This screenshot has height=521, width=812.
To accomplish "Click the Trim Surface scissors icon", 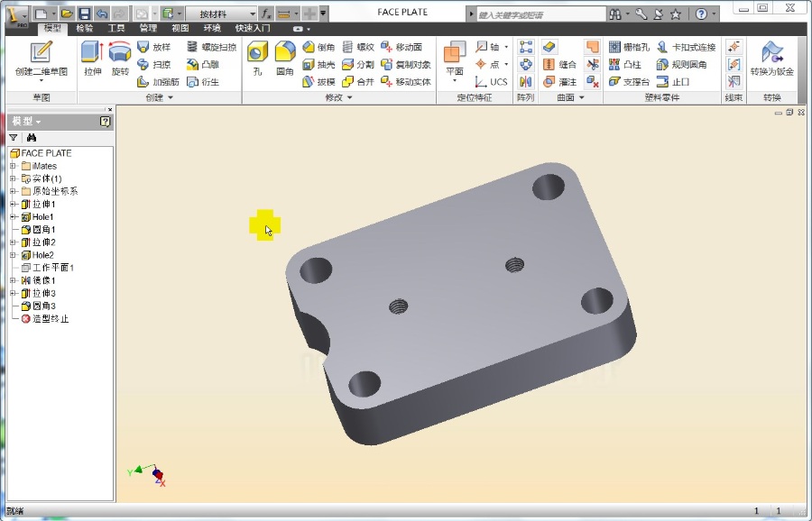I will pyautogui.click(x=593, y=64).
